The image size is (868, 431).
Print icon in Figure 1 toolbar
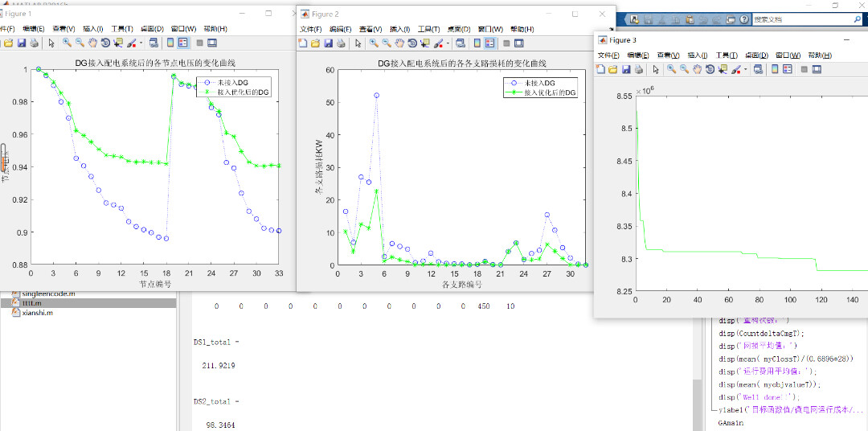[x=35, y=43]
